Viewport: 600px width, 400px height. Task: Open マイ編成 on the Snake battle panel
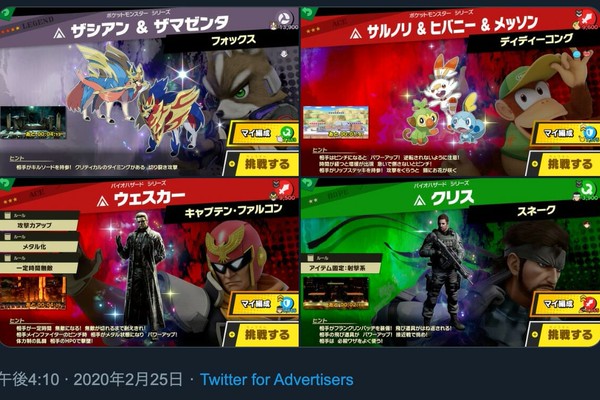point(568,304)
